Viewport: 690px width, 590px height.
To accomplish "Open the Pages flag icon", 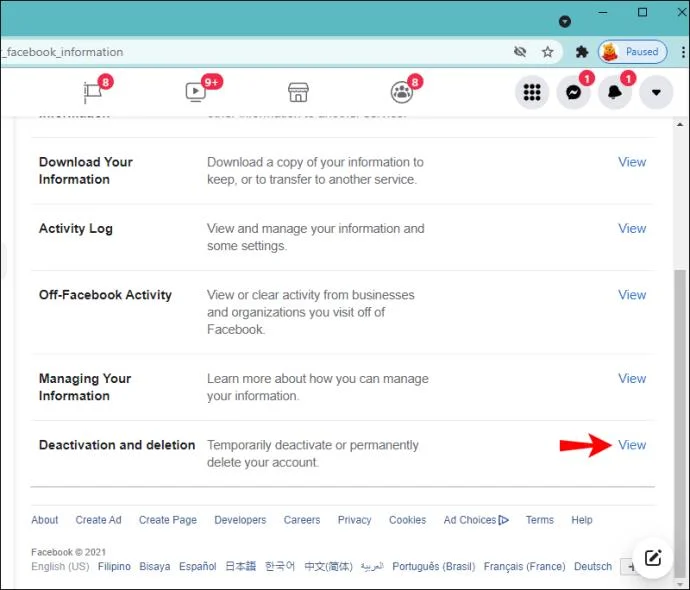I will tap(92, 92).
